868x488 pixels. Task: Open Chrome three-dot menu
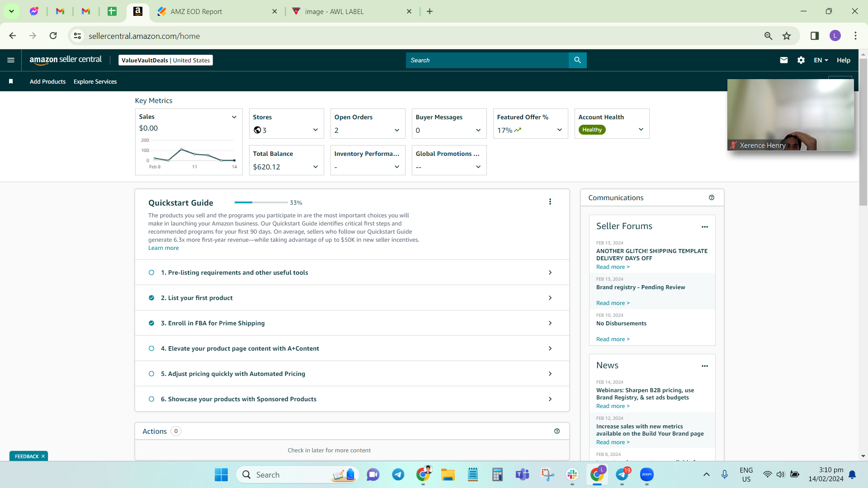click(x=855, y=36)
